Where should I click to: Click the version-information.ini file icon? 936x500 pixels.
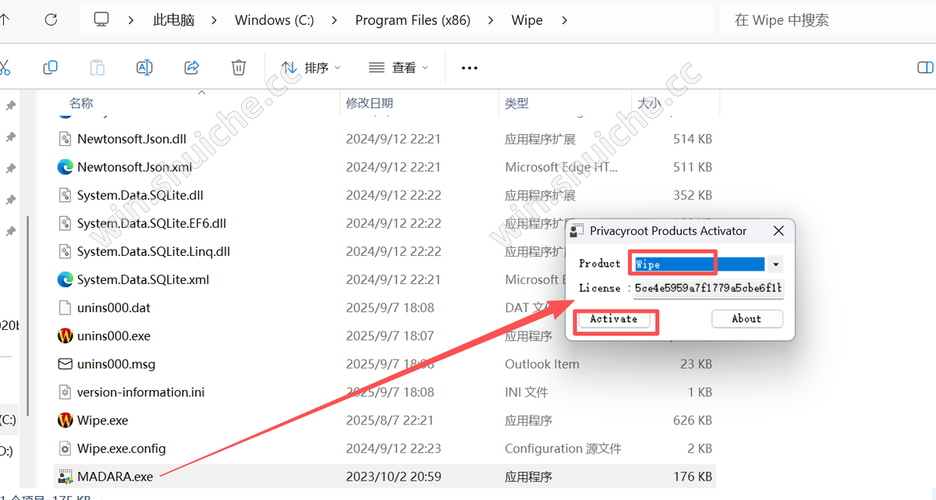click(64, 392)
